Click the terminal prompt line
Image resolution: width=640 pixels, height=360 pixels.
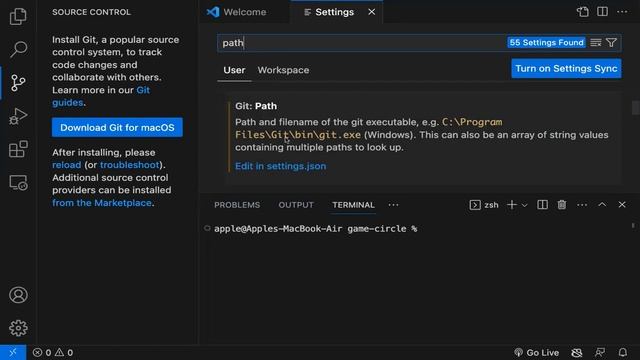pos(316,229)
